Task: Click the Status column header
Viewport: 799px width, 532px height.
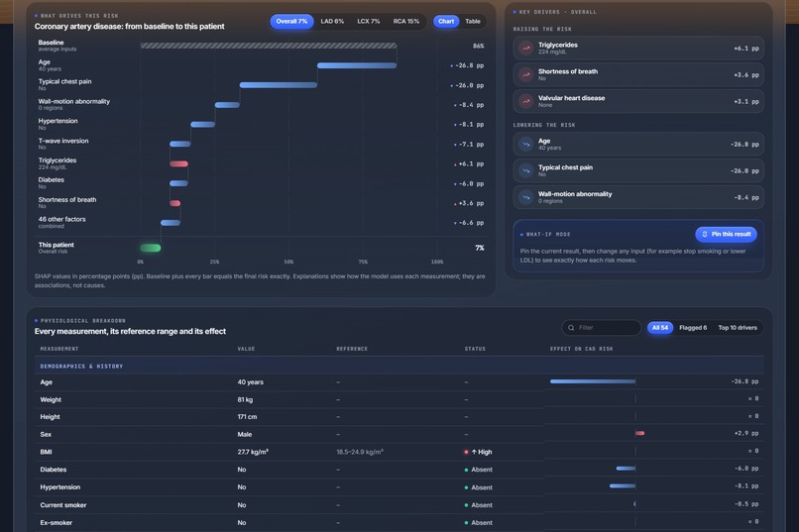Action: 475,349
